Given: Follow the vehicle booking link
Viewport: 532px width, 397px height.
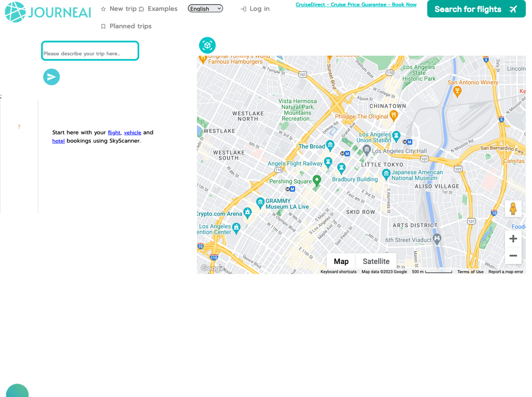Looking at the screenshot, I should [132, 133].
